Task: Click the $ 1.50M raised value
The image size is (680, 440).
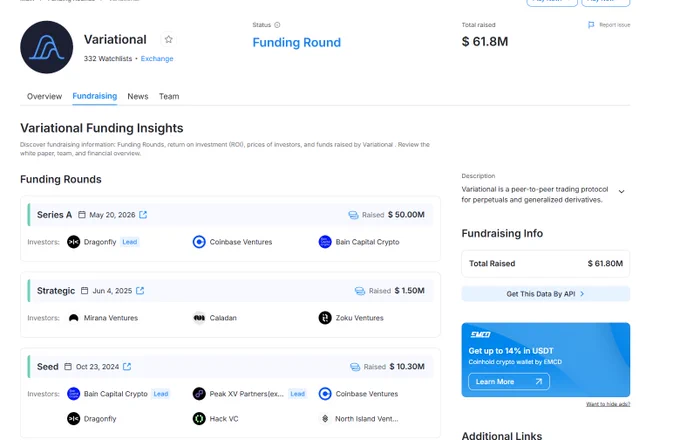Action: [x=409, y=290]
